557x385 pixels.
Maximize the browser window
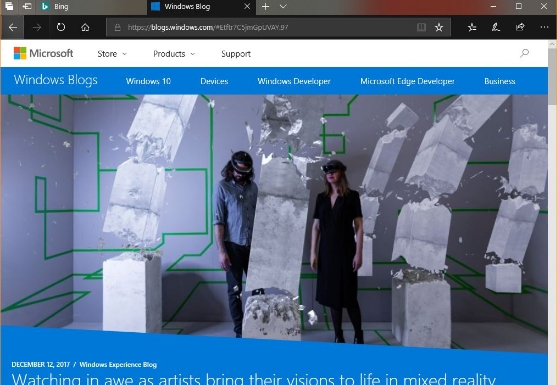(x=519, y=6)
